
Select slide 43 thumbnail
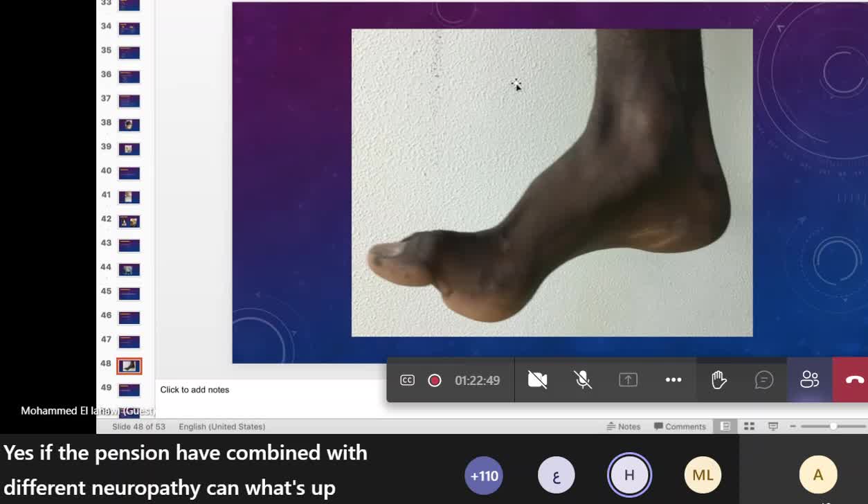click(x=129, y=246)
